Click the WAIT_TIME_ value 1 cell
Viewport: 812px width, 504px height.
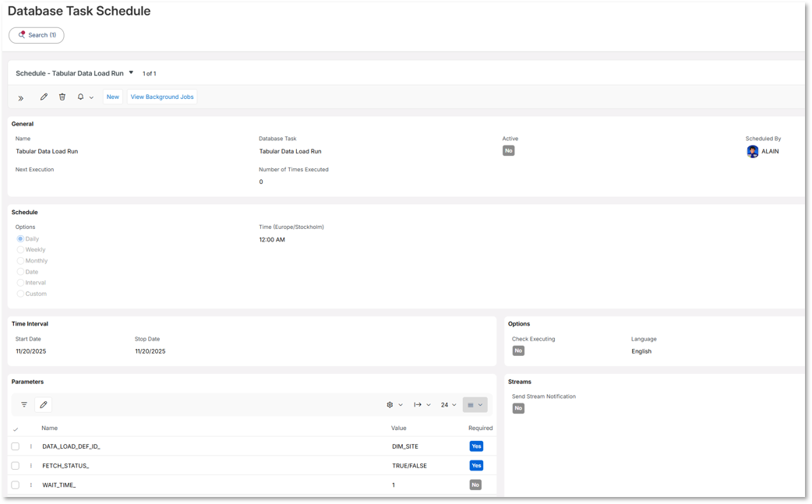click(394, 485)
